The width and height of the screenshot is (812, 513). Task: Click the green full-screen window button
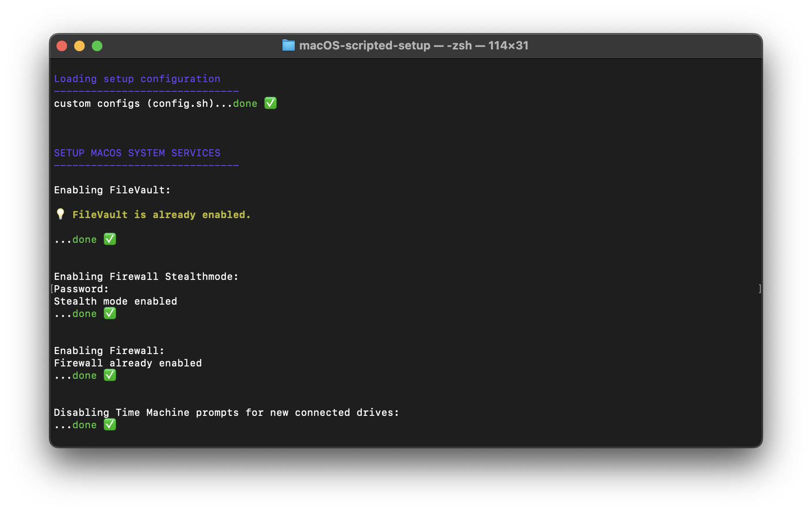[x=97, y=46]
